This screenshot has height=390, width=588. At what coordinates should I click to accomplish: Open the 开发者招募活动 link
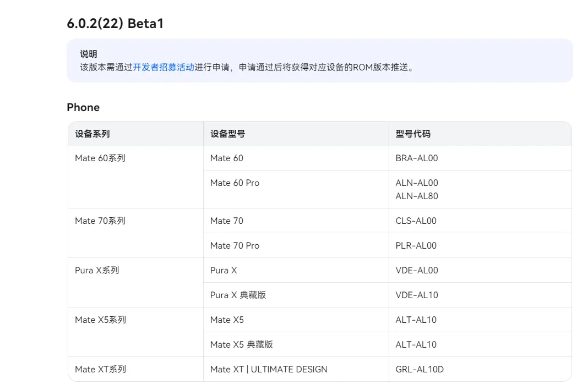click(164, 68)
